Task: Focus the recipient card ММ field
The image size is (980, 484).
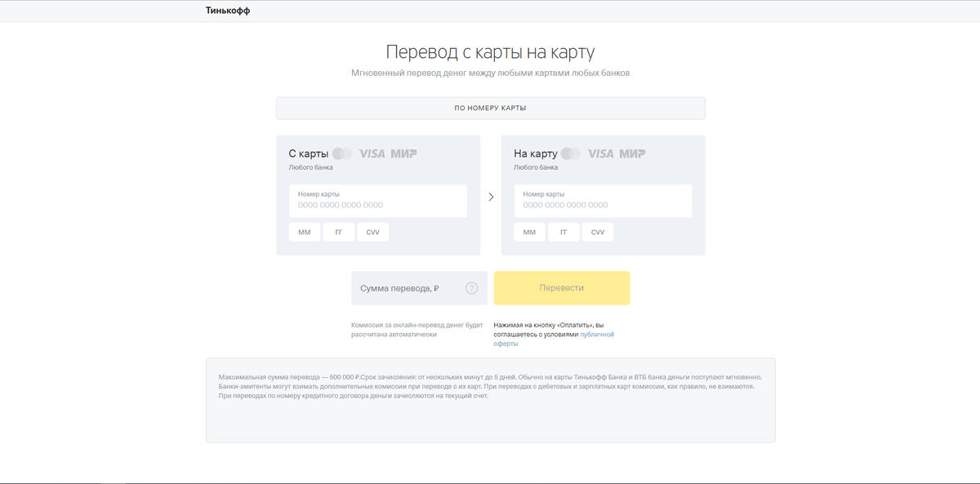Action: coord(529,233)
